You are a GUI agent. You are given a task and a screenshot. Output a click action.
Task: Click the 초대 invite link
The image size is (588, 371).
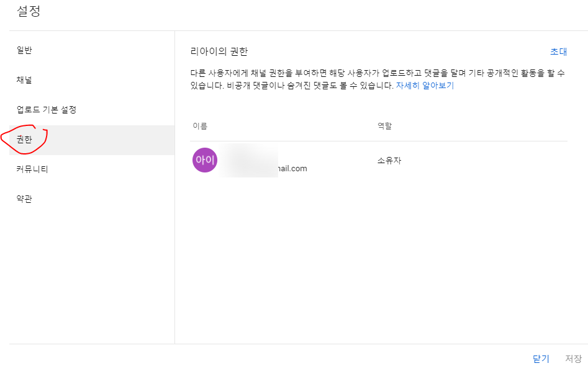pyautogui.click(x=558, y=51)
